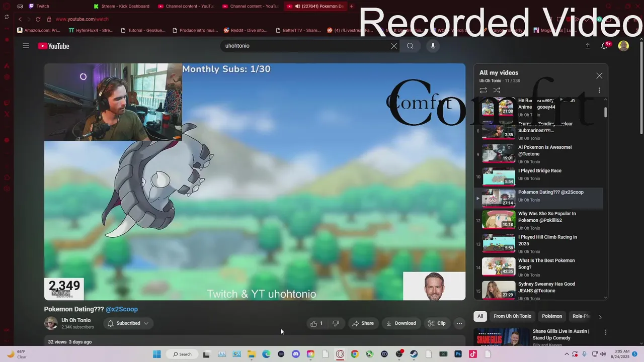Open Shane Gillis Live In Austin thumbnail

point(502,337)
